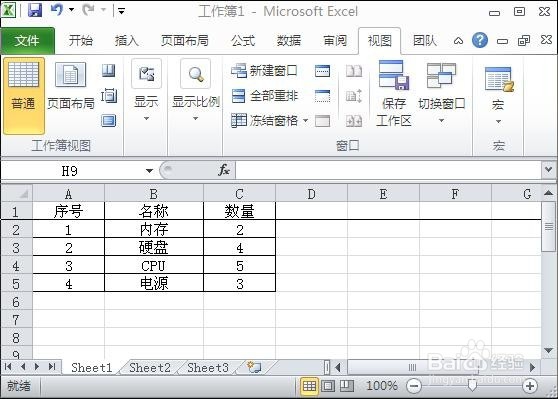Click cell containing 电源

[154, 284]
